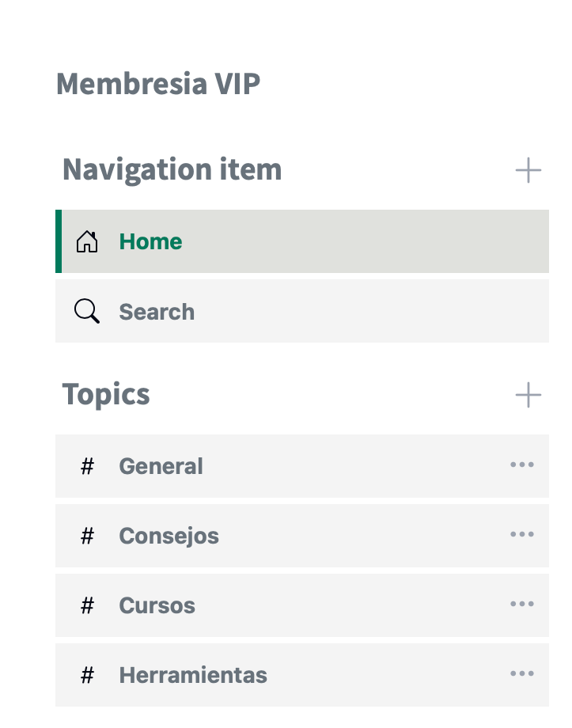
Task: Click the Home house icon
Action: [87, 241]
